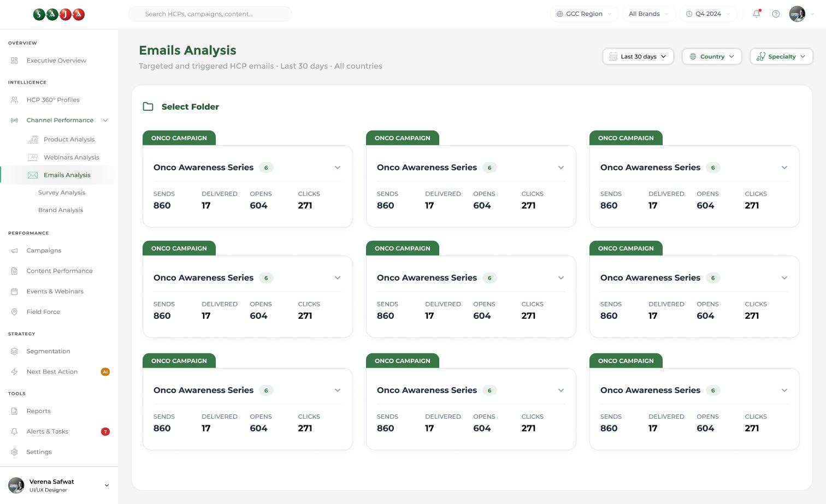Open the GCC Region dropdown

[585, 14]
